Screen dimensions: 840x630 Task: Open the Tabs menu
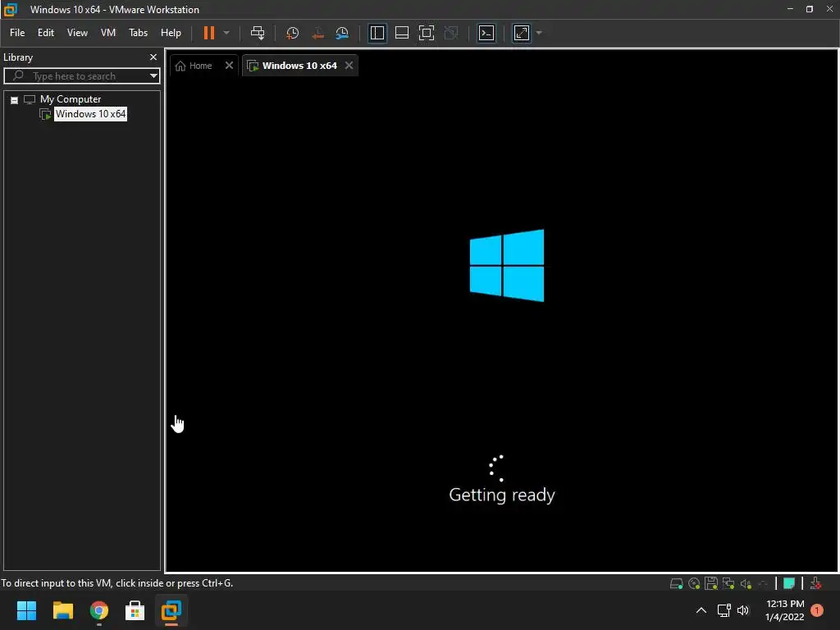(138, 33)
